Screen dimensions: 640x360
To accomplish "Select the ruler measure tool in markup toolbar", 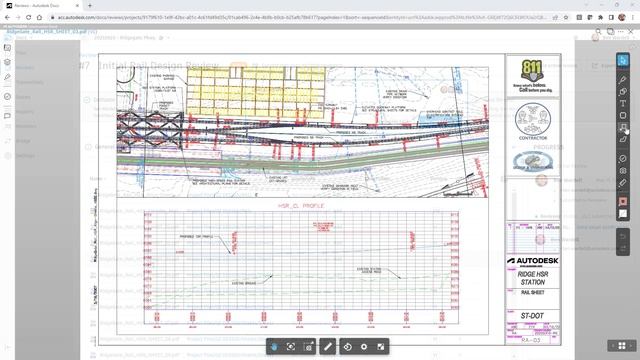I will coord(622,183).
